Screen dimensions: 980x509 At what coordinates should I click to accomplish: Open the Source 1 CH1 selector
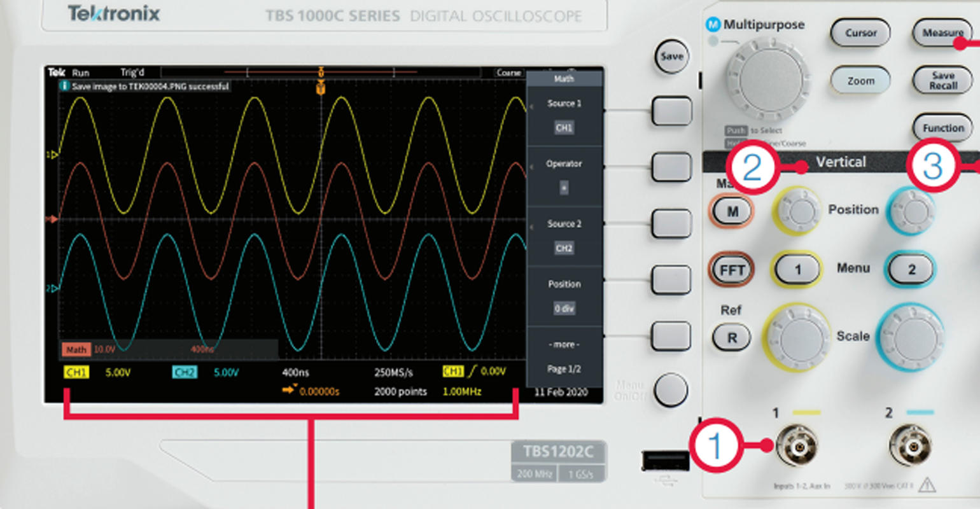coord(563,115)
